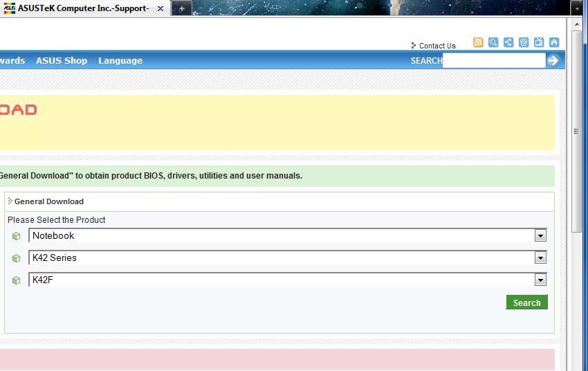Screen dimensions: 588x371
Task: Focus the SEARCH input field
Action: tap(494, 60)
